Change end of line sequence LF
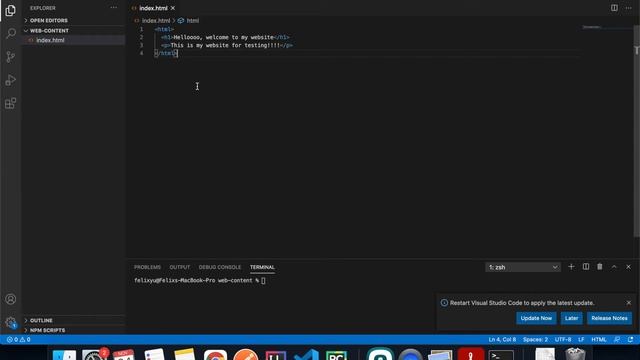The height and width of the screenshot is (360, 640). click(x=581, y=340)
